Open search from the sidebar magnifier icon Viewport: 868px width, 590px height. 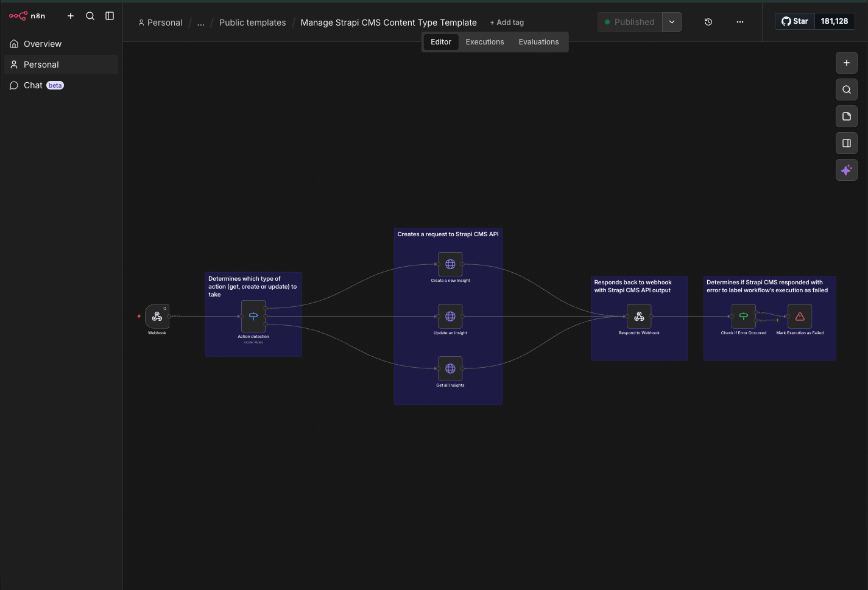pos(90,16)
